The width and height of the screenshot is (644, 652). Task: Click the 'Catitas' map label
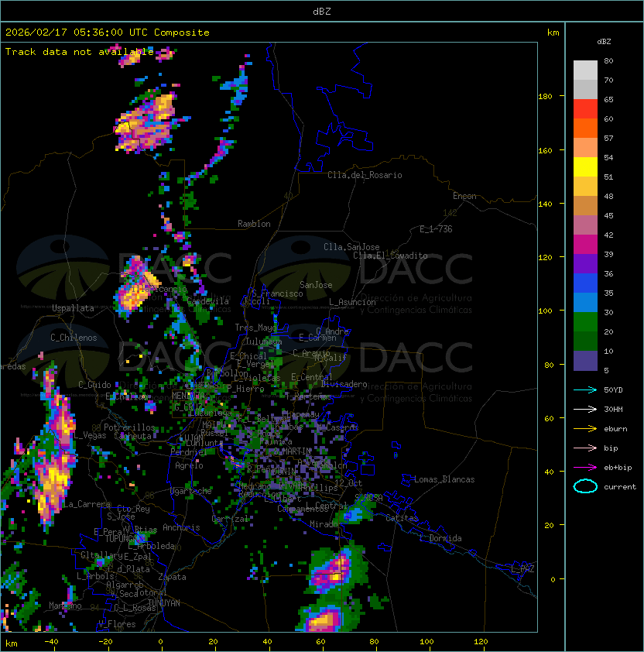coord(402,518)
